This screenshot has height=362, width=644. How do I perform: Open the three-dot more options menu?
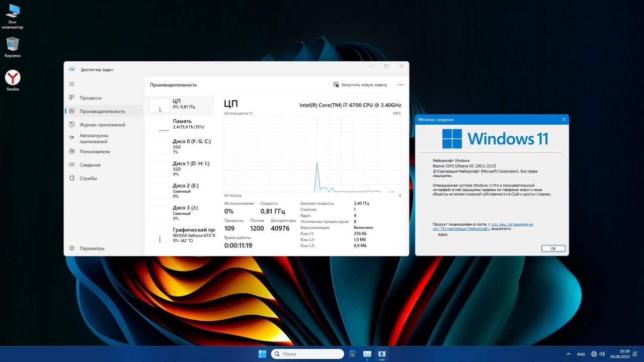click(400, 85)
